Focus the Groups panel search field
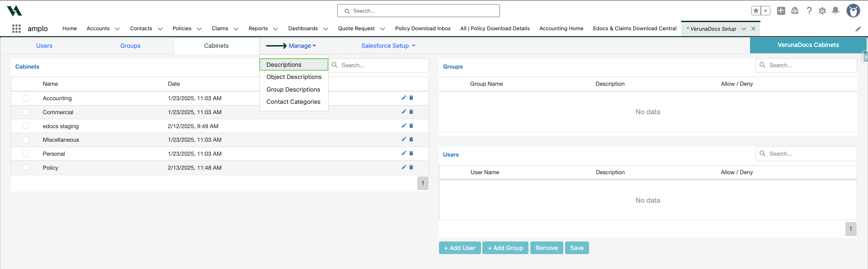 806,65
